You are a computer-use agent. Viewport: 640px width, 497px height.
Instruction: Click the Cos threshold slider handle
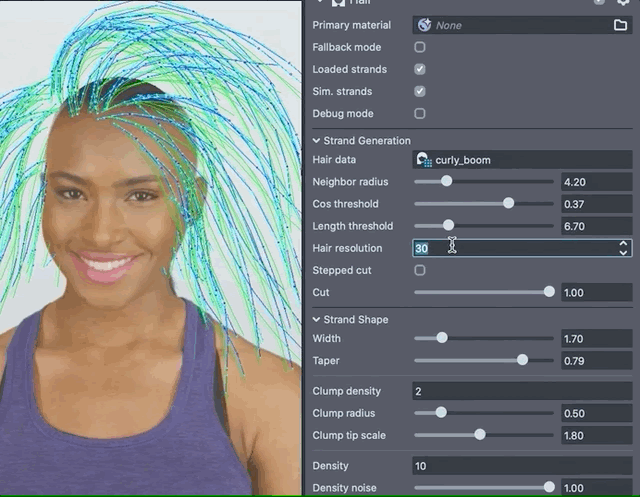(508, 203)
